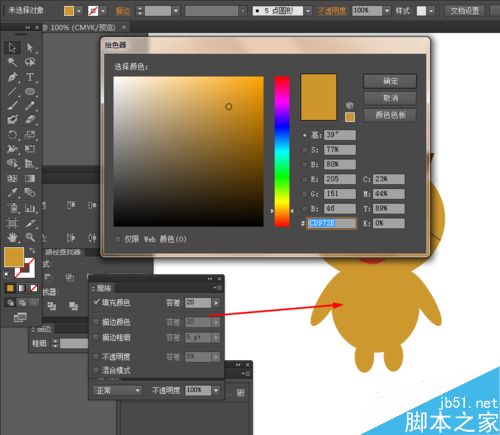This screenshot has height=435, width=500.
Task: Tick the opacity checkbox in Magic Wand panel
Action: [x=96, y=357]
